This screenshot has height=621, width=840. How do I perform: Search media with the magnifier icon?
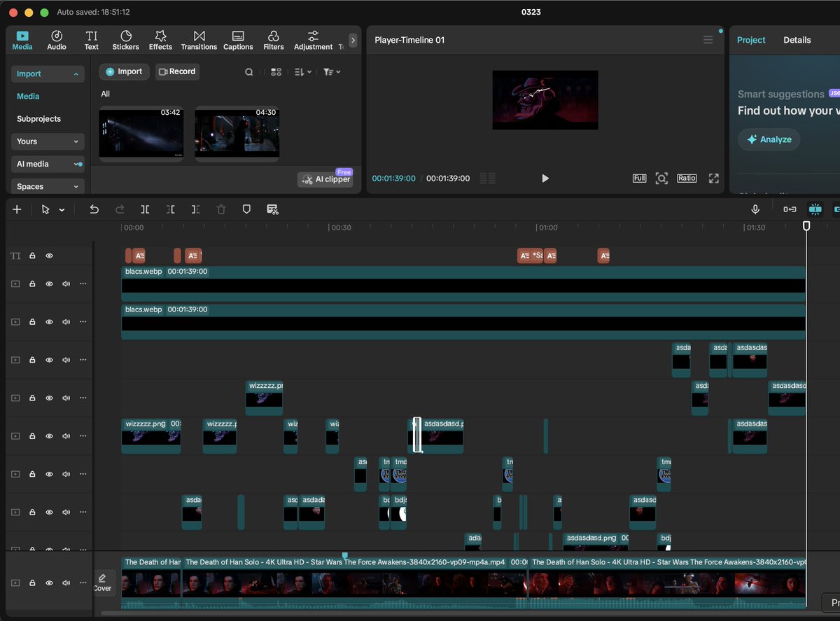coord(248,71)
